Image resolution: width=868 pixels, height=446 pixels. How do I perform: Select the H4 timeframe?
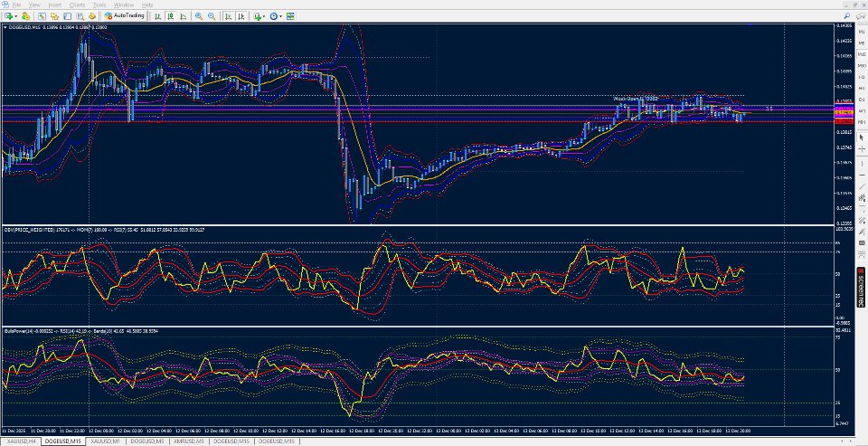coord(862,89)
